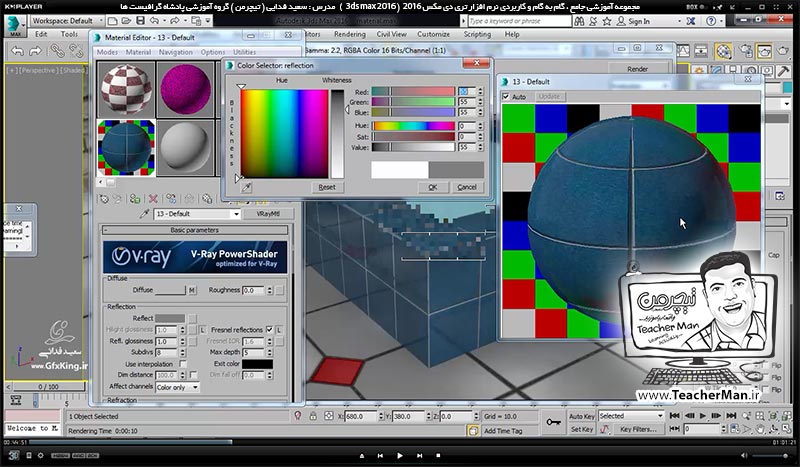Click the Set Keys large key icon
The width and height of the screenshot is (800, 467).
click(554, 422)
